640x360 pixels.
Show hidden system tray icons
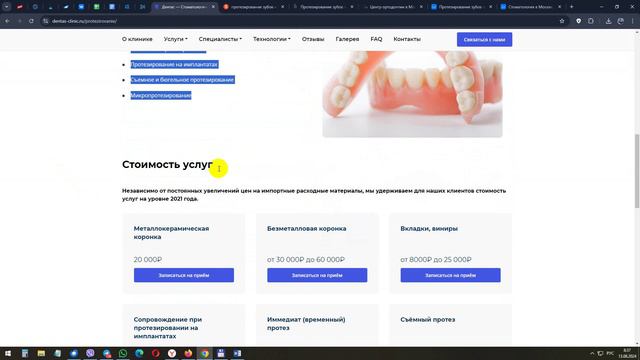592,353
